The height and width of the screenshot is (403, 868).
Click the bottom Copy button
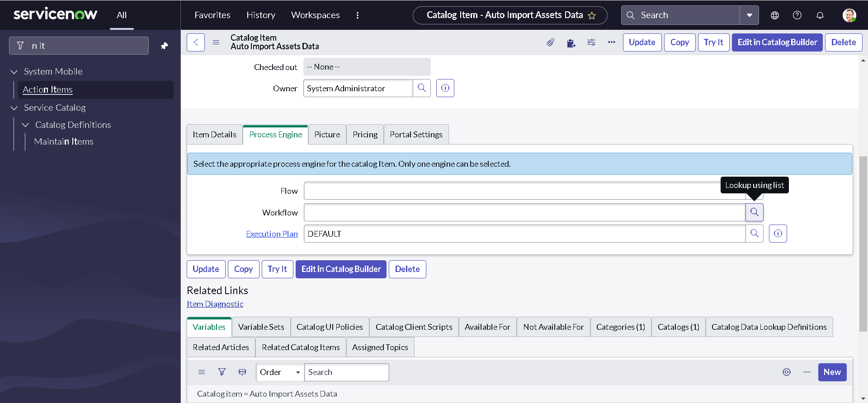click(244, 269)
